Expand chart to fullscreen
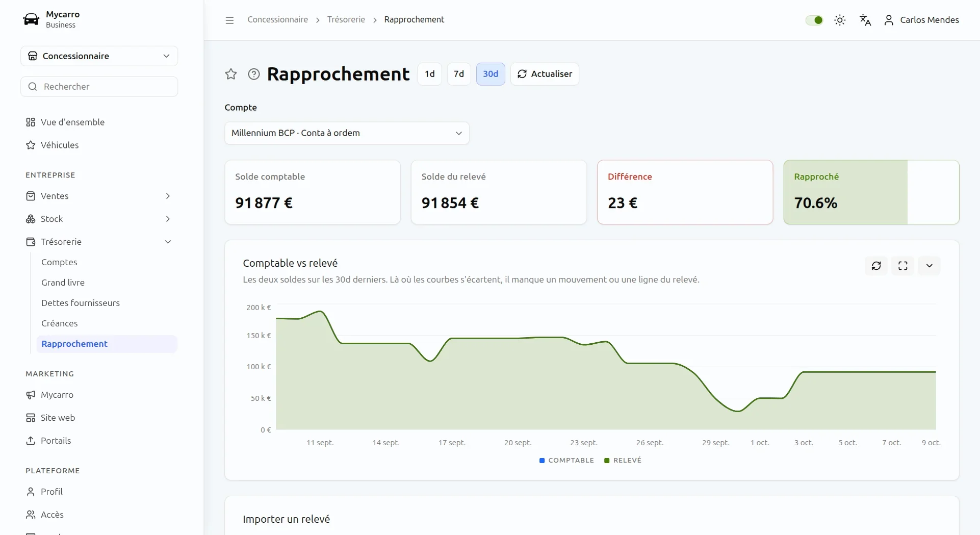 coord(903,266)
